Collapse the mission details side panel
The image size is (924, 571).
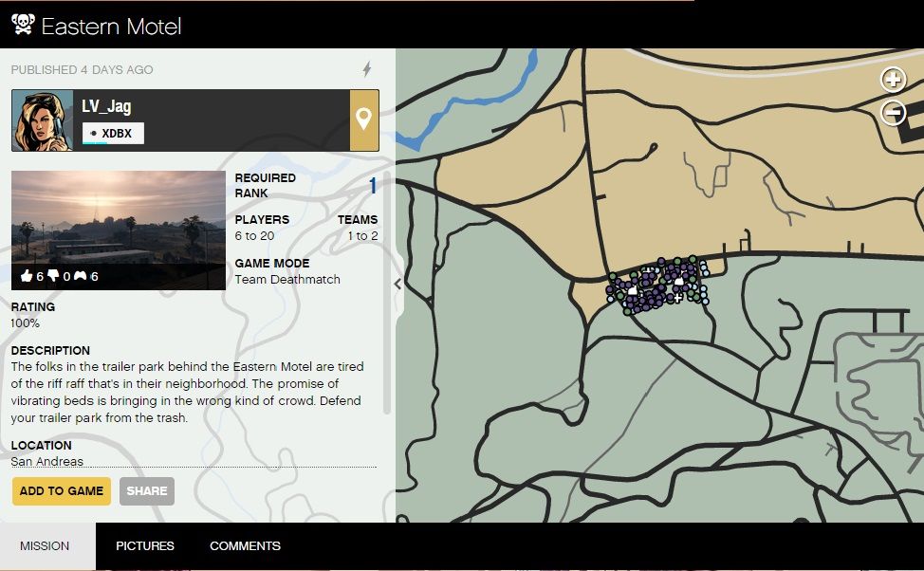[397, 284]
